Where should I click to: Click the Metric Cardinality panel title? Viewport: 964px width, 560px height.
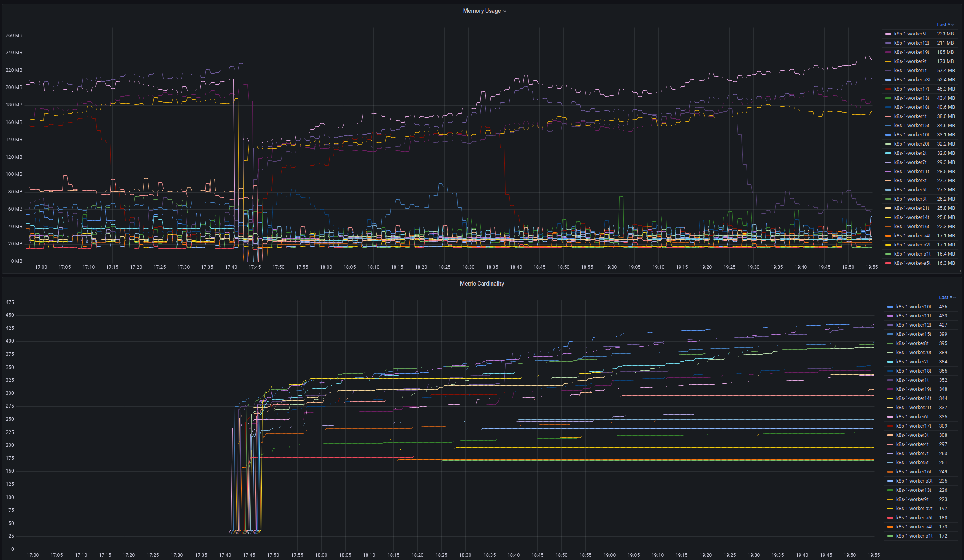click(481, 284)
